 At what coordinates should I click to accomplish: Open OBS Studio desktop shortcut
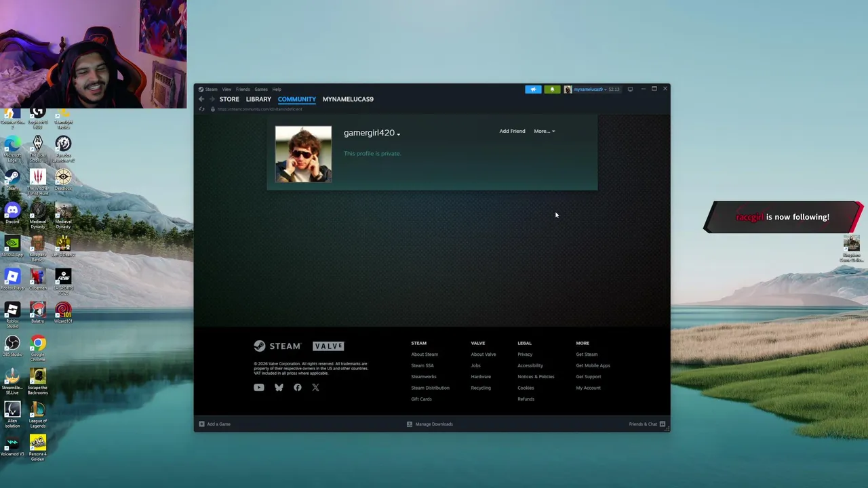(x=12, y=346)
